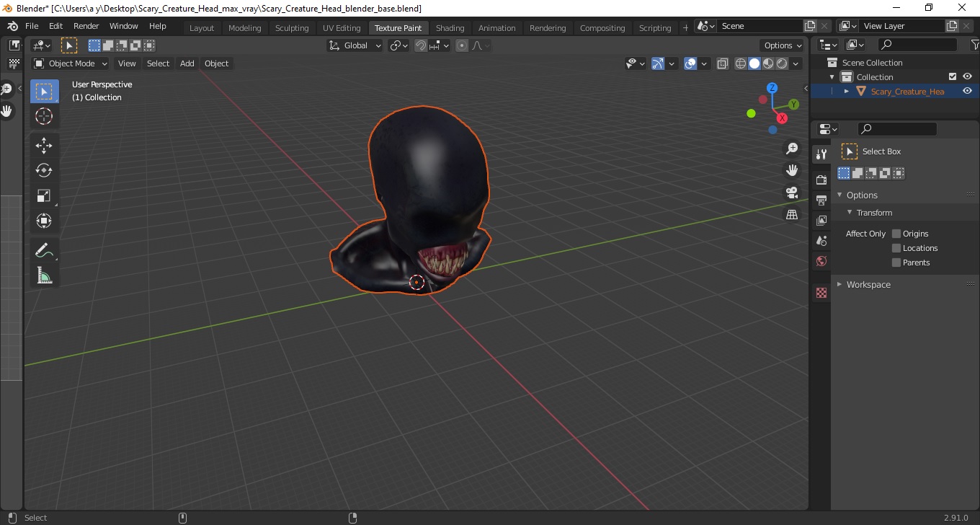The height and width of the screenshot is (525, 980).
Task: Collapse the Collection tree item
Action: (832, 77)
